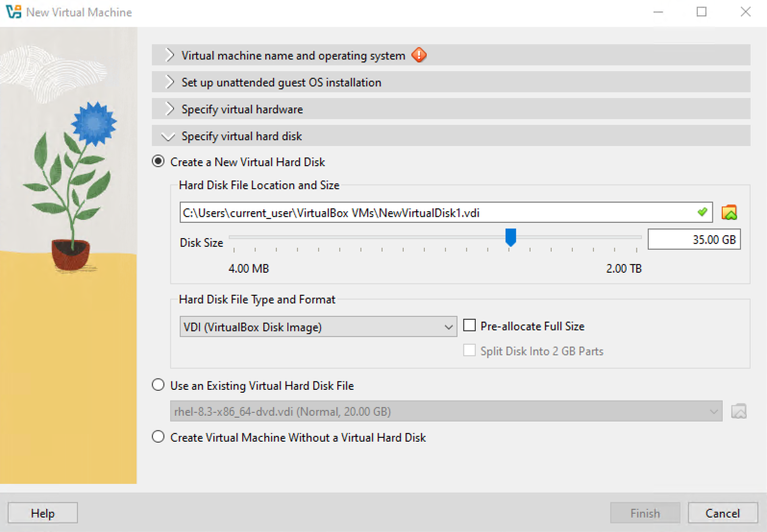The height and width of the screenshot is (532, 767).
Task: Click the greyed existing disk file chooser icon
Action: tap(738, 411)
